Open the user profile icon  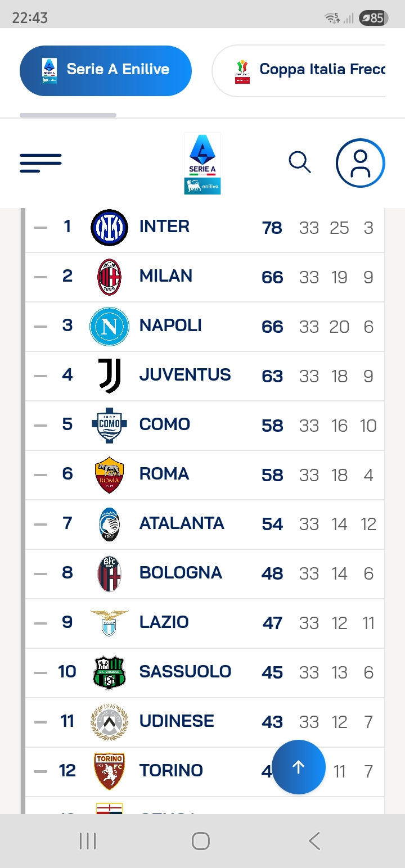click(x=360, y=163)
